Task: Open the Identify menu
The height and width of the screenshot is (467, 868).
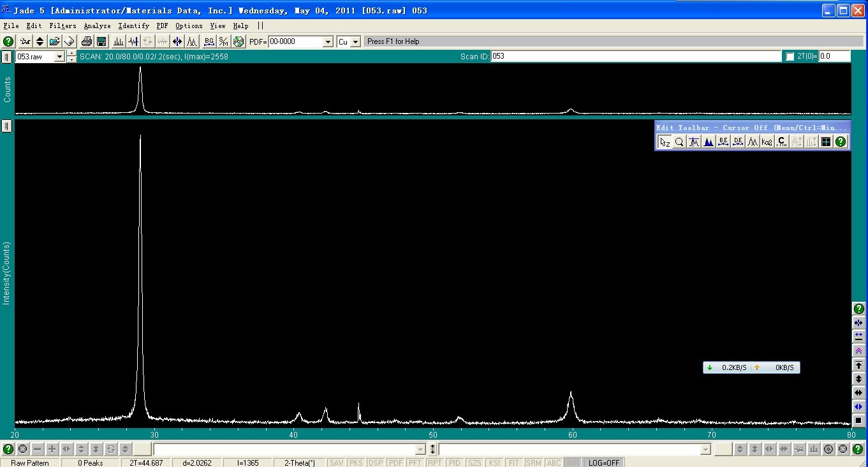Action: click(x=133, y=26)
